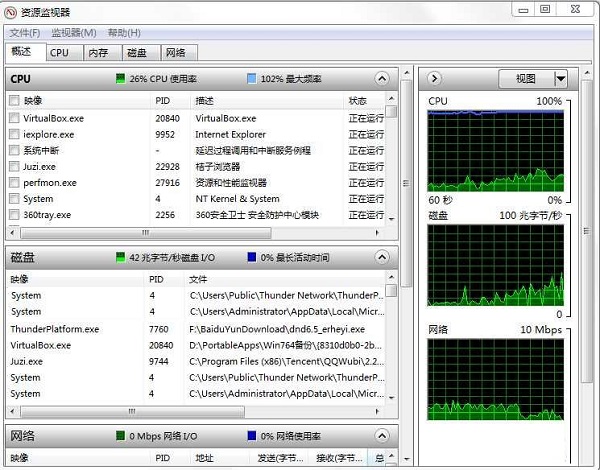Open the 视图 dropdown arrow
The height and width of the screenshot is (470, 600).
560,78
